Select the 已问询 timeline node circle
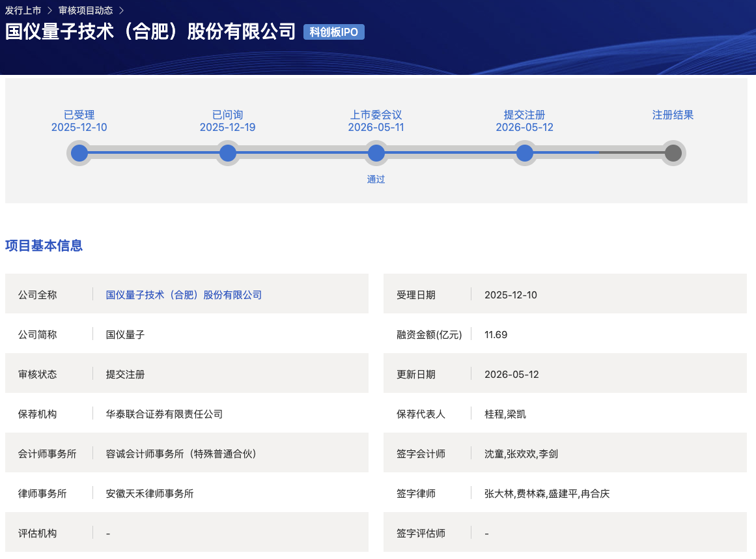This screenshot has height=559, width=756. pos(227,153)
